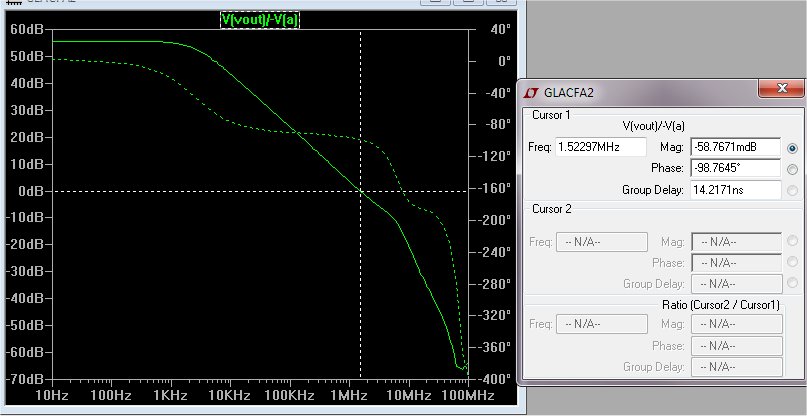
Task: Click the Cursor 1 Mag field showing -58.7671mdB
Action: click(x=735, y=147)
